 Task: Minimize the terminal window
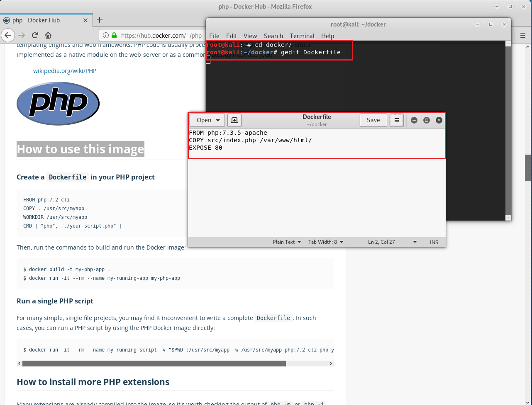(477, 24)
